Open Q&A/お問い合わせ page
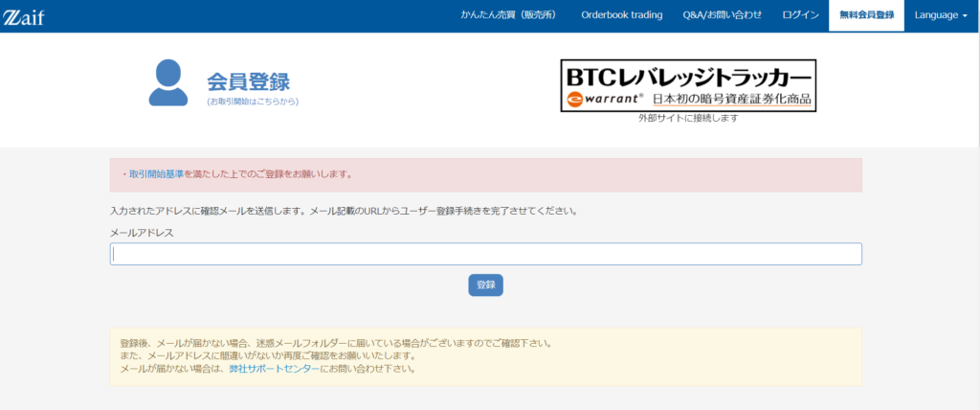 [x=722, y=15]
